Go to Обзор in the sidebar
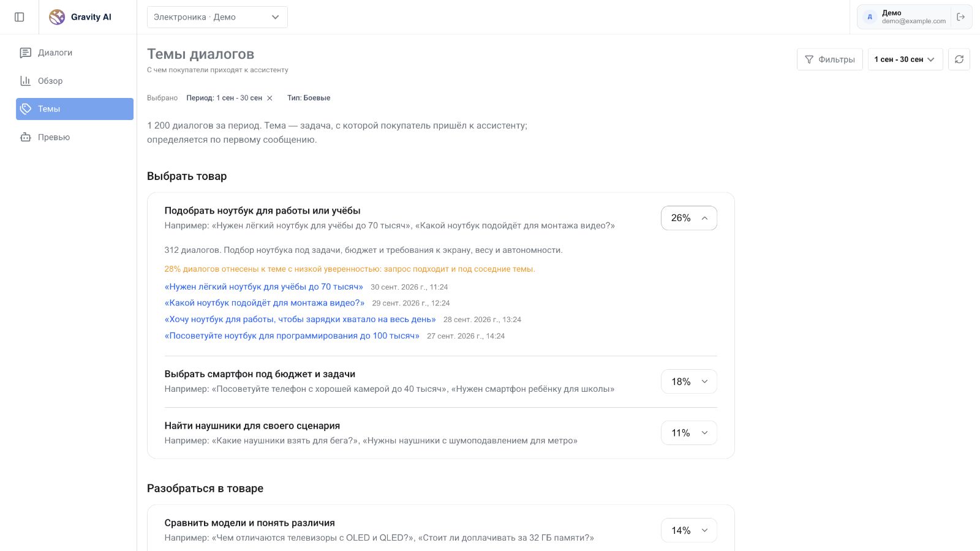Viewport: 980px width, 551px height. pyautogui.click(x=75, y=81)
